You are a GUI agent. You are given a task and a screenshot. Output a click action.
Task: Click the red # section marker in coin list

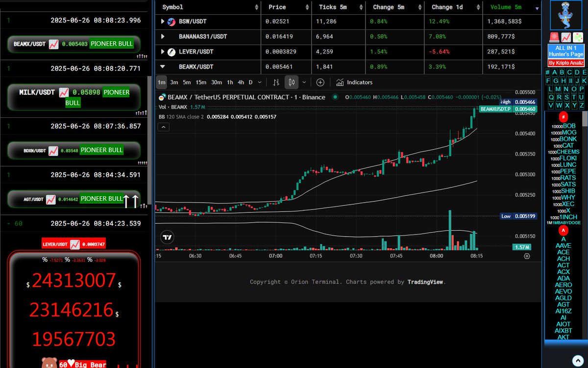tap(563, 117)
